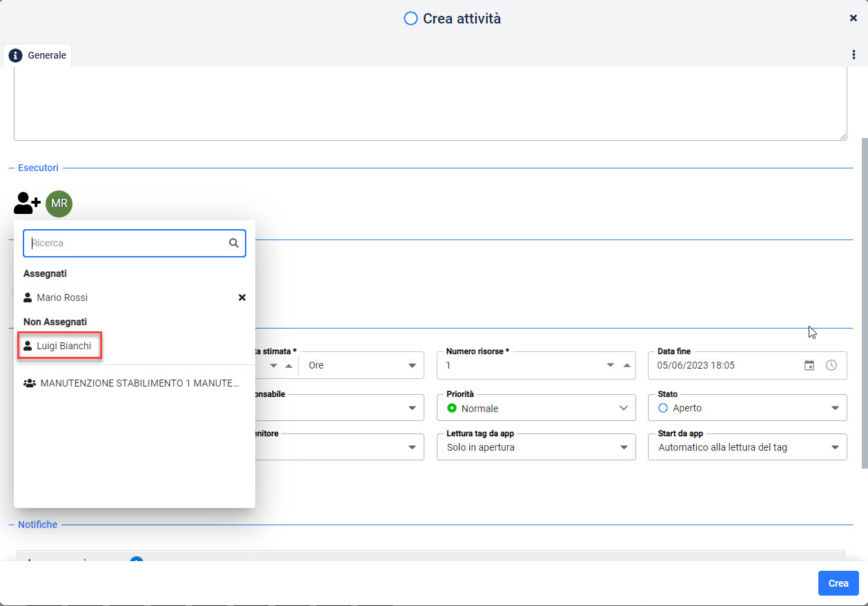
Task: Click the add executor person-plus icon
Action: point(27,204)
